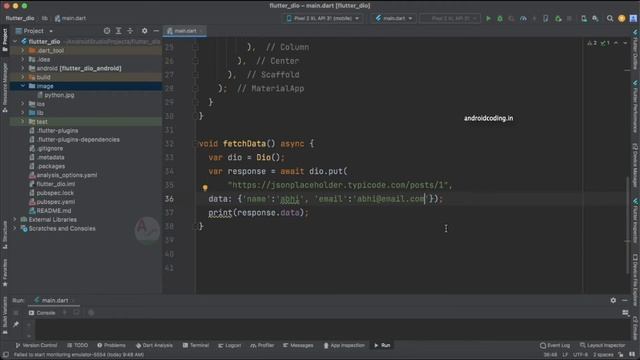640x360 pixels.
Task: Expand the .dart_tool folder
Action: point(23,51)
